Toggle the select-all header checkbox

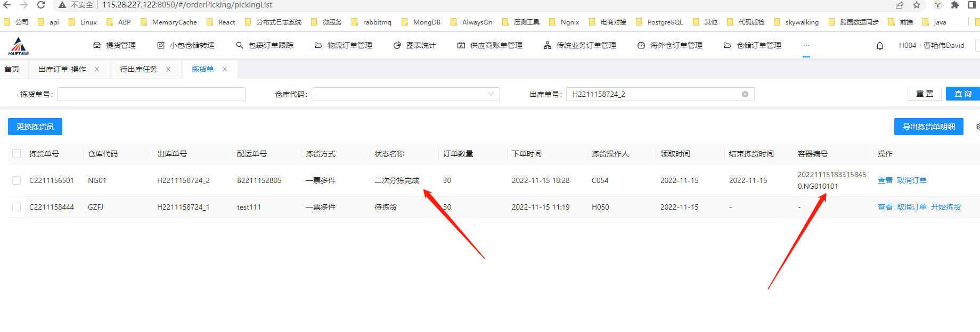(x=17, y=154)
